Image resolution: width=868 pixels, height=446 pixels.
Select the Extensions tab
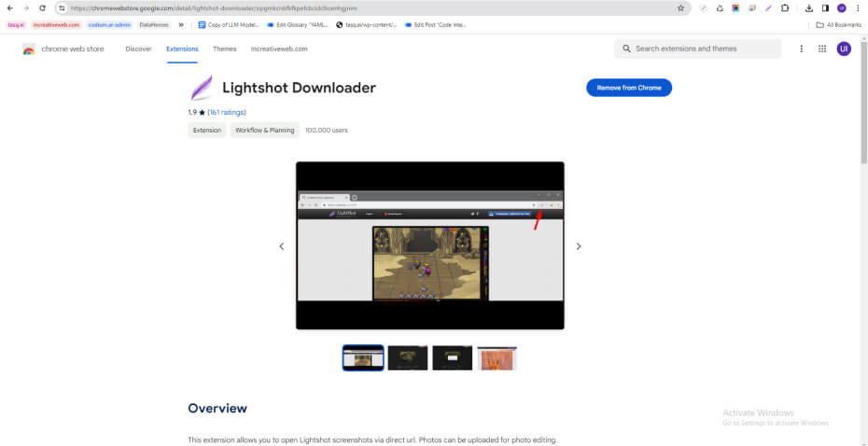(182, 49)
